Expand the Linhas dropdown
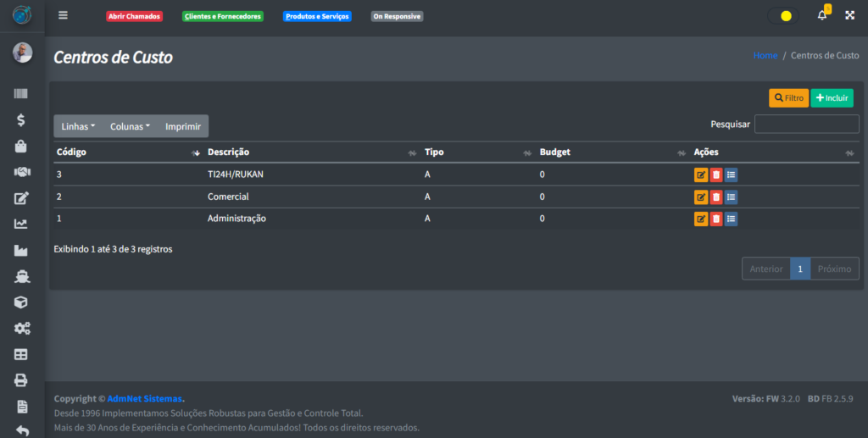The width and height of the screenshot is (868, 438). [78, 126]
